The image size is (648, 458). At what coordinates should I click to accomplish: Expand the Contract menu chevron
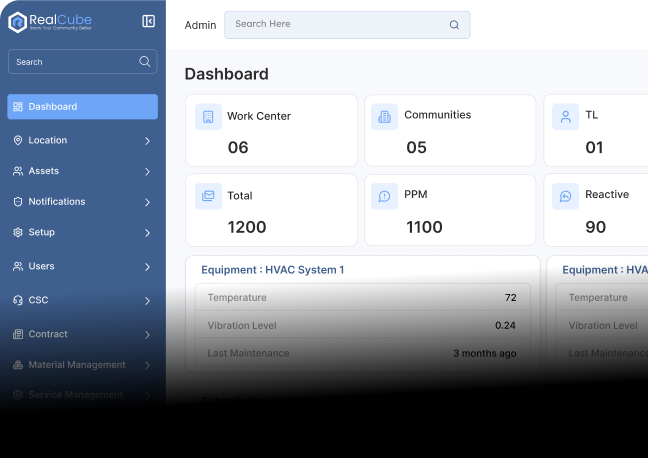pos(148,335)
